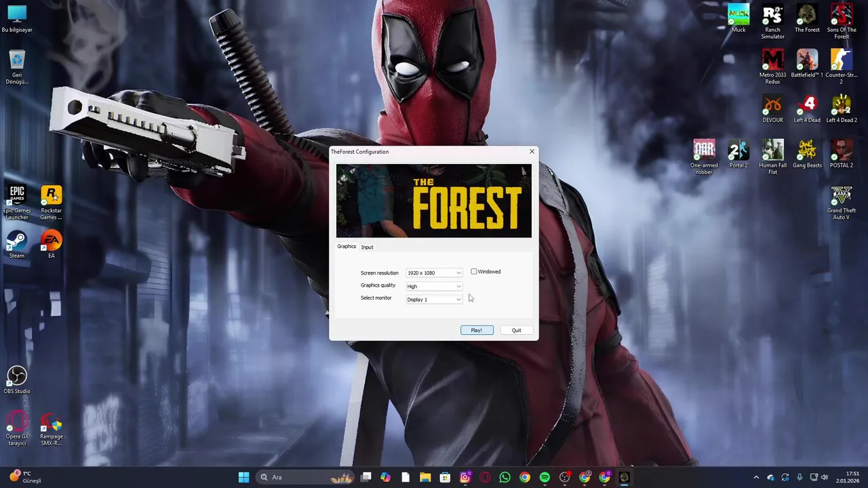Click the microphone tray icon
868x488 pixels.
800,477
